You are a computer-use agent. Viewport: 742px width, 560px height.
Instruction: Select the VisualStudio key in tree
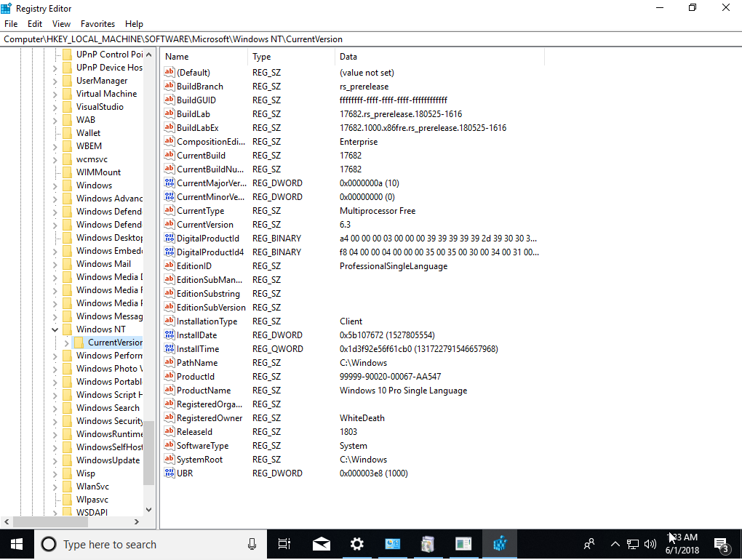[100, 107]
